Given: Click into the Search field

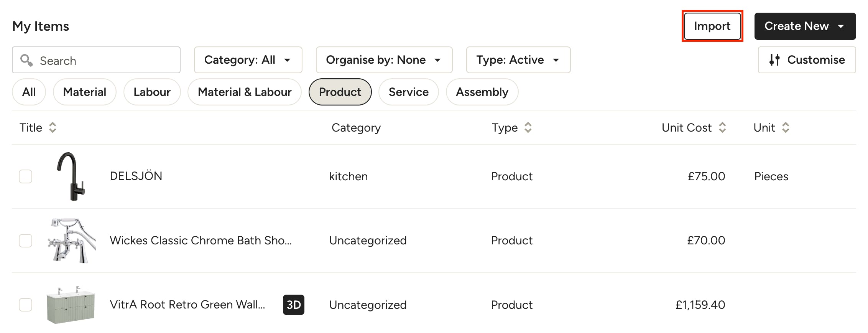Looking at the screenshot, I should point(96,60).
